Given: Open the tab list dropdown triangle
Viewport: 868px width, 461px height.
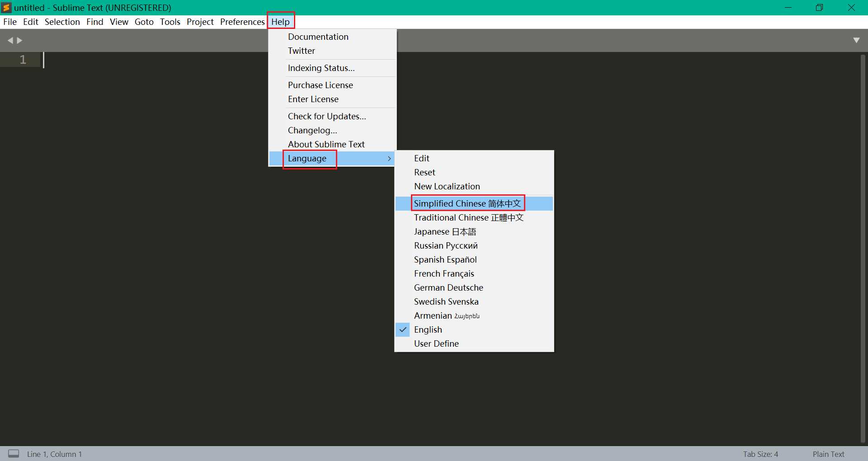Looking at the screenshot, I should [856, 40].
